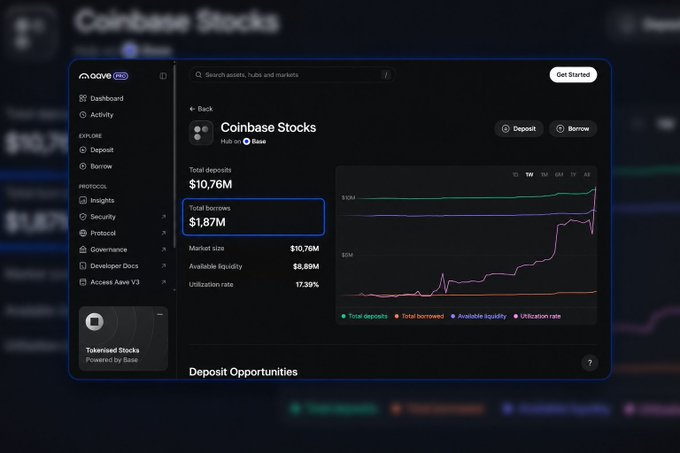Click the Coinbase Stocks hub logo
The width and height of the screenshot is (680, 453).
click(x=201, y=133)
